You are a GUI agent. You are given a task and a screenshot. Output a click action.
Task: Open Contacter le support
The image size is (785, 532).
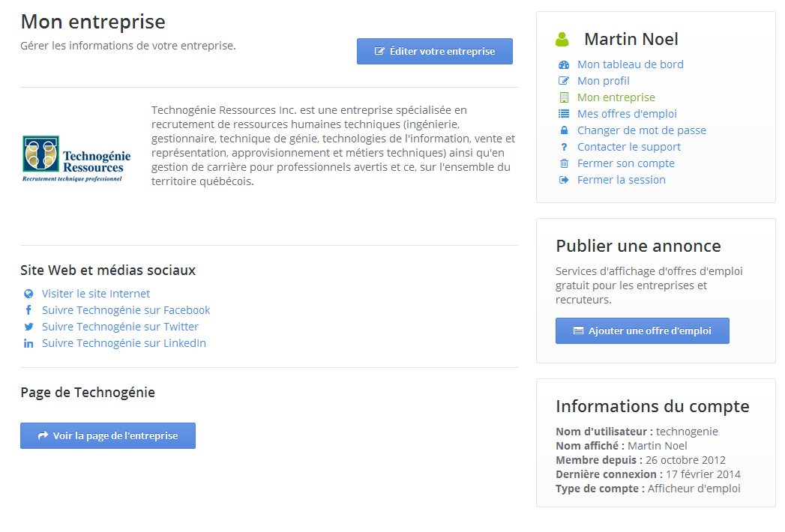[629, 147]
